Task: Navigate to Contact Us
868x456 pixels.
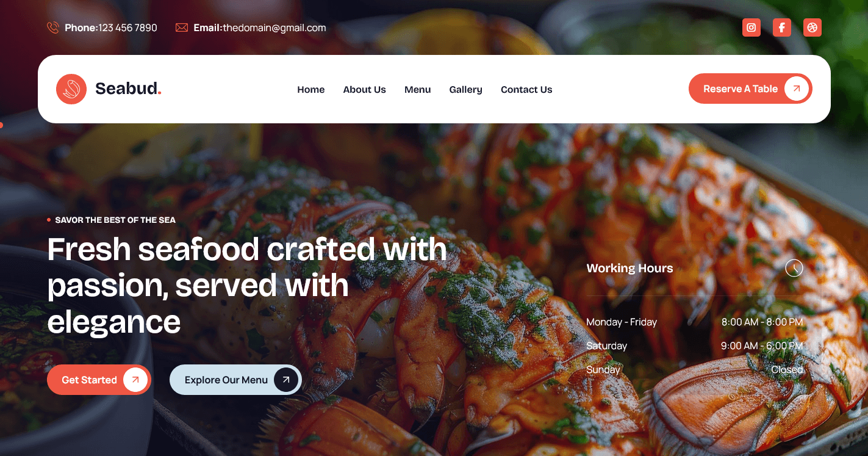Action: (526, 90)
